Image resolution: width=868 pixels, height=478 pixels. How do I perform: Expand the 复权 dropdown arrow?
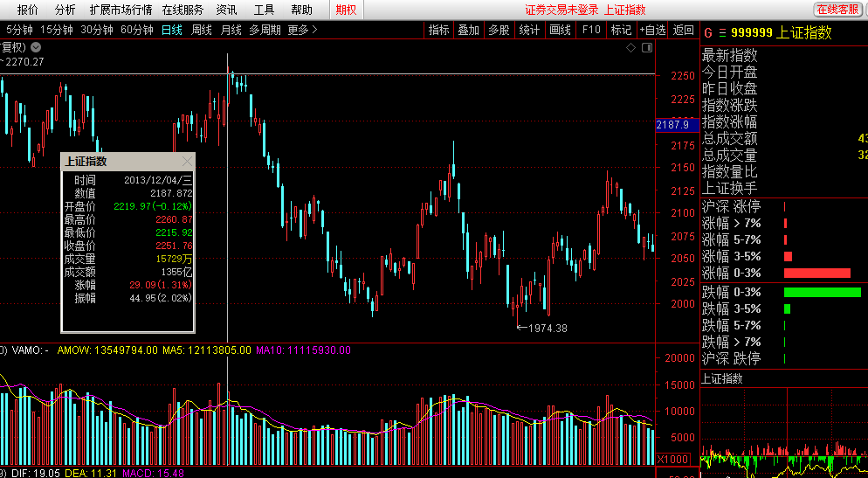35,47
